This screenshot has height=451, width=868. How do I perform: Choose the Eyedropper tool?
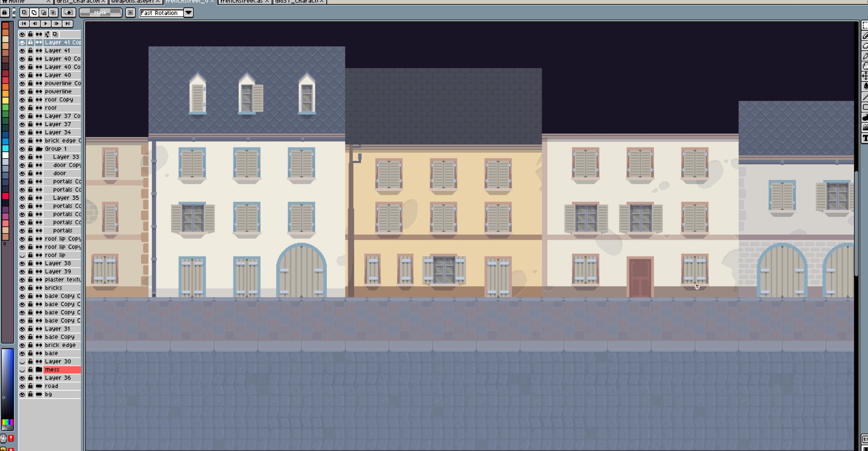[x=865, y=56]
